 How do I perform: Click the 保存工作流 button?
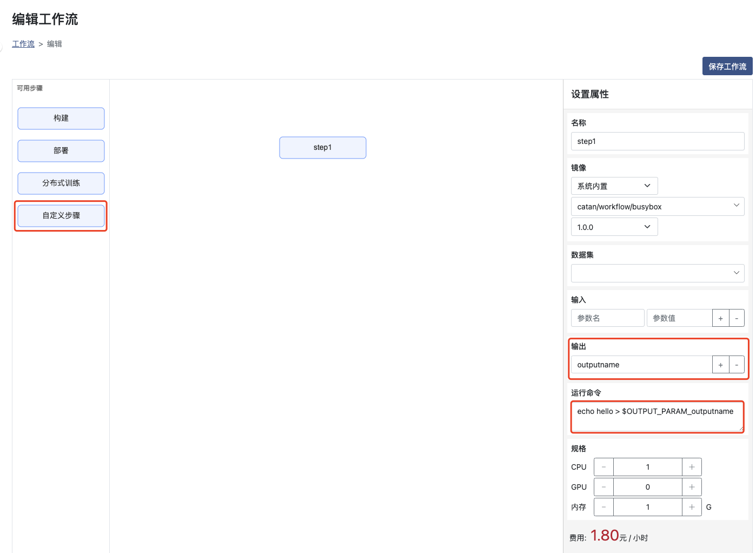[x=727, y=67]
